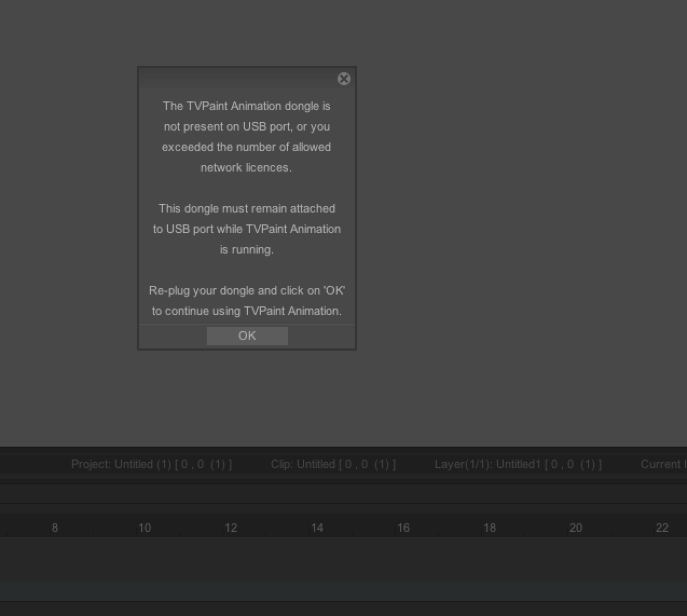This screenshot has height=616, width=687.
Task: Click the 'Re-plug your dongle' message line
Action: [247, 291]
